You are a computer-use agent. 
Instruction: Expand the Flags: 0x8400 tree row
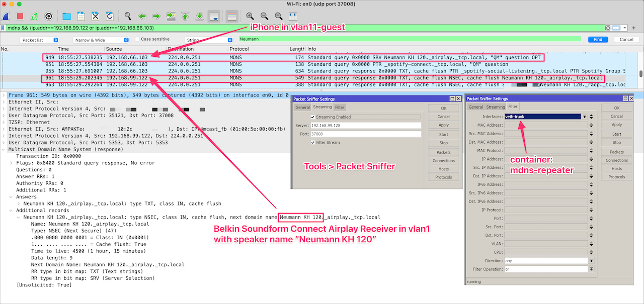[12, 163]
